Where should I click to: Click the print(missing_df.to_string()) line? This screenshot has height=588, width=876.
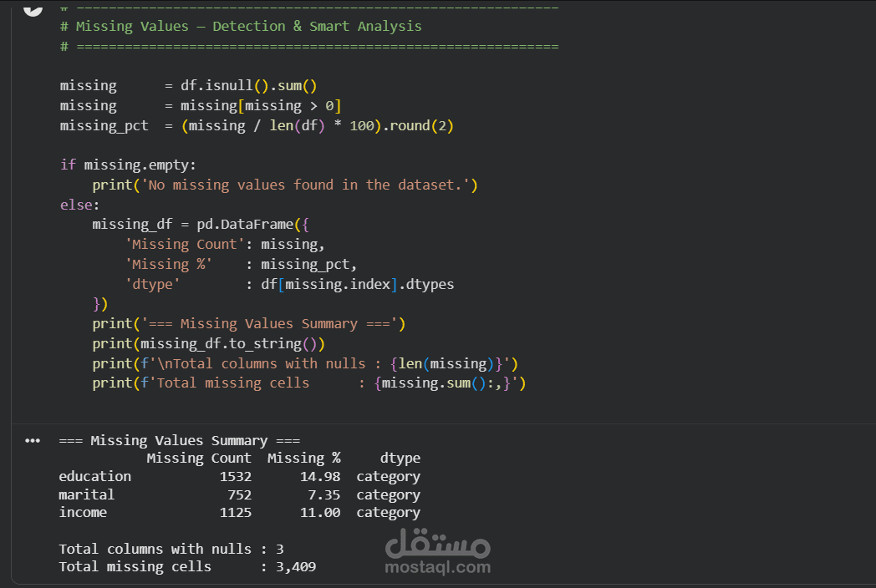click(208, 343)
